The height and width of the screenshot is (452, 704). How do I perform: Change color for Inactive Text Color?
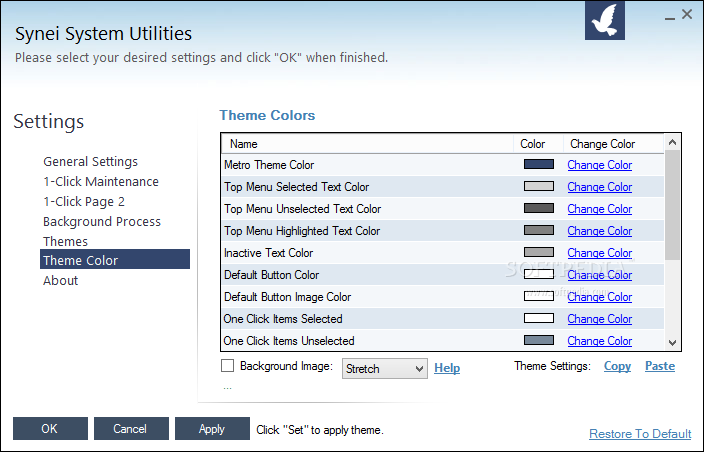[x=599, y=253]
